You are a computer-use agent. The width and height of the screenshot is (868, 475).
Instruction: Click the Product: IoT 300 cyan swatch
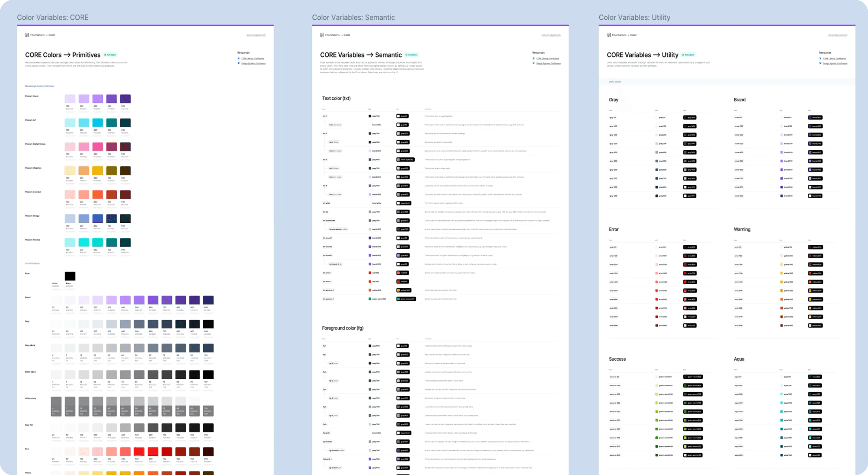click(x=98, y=123)
